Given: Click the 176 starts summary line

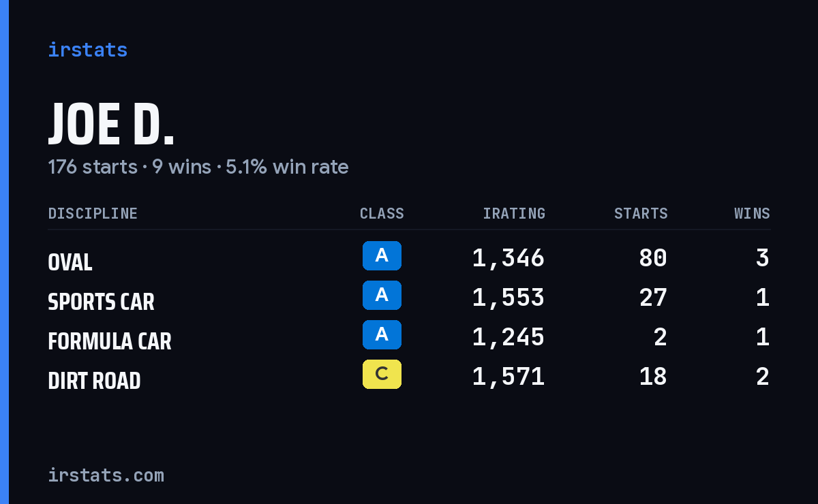Looking at the screenshot, I should pos(198,167).
